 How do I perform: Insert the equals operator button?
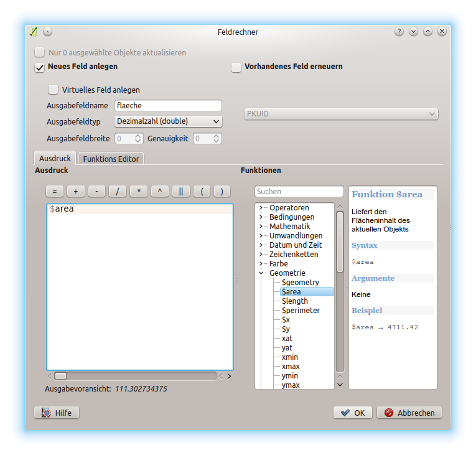[x=54, y=192]
